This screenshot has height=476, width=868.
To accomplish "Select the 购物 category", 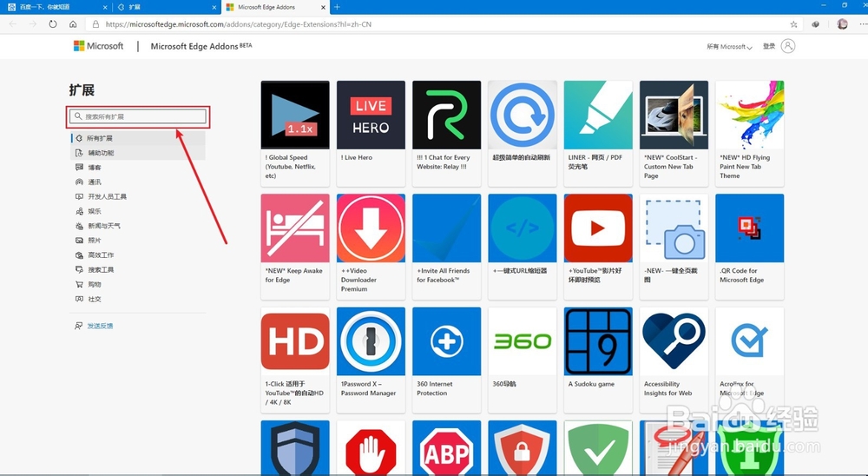I will 138,284.
